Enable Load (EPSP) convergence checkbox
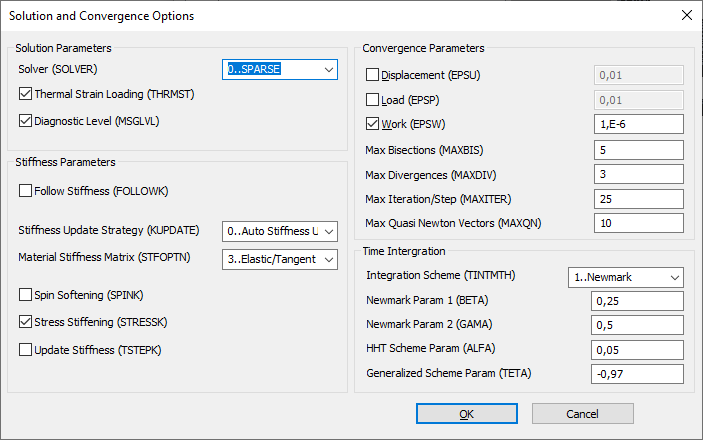 [373, 100]
